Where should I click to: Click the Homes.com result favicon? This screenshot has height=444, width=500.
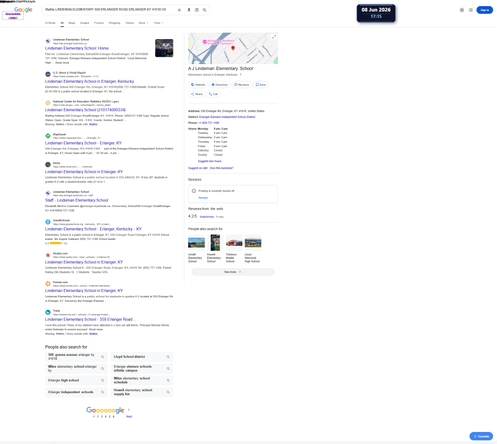48,284
